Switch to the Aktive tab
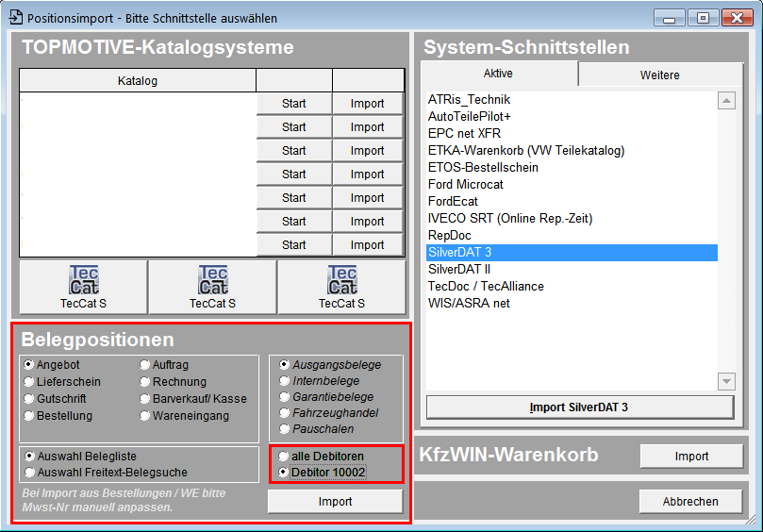Viewport: 763px width, 532px height. coord(499,74)
